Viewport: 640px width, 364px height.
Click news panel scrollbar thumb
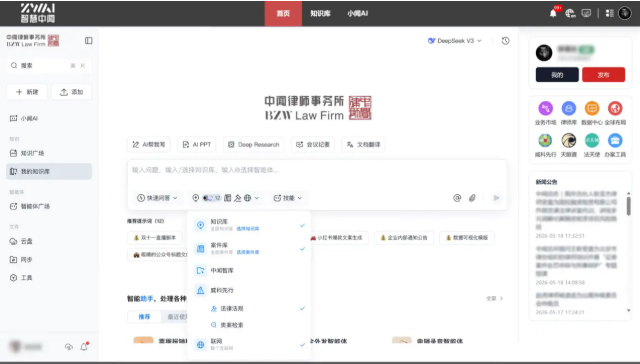click(629, 206)
